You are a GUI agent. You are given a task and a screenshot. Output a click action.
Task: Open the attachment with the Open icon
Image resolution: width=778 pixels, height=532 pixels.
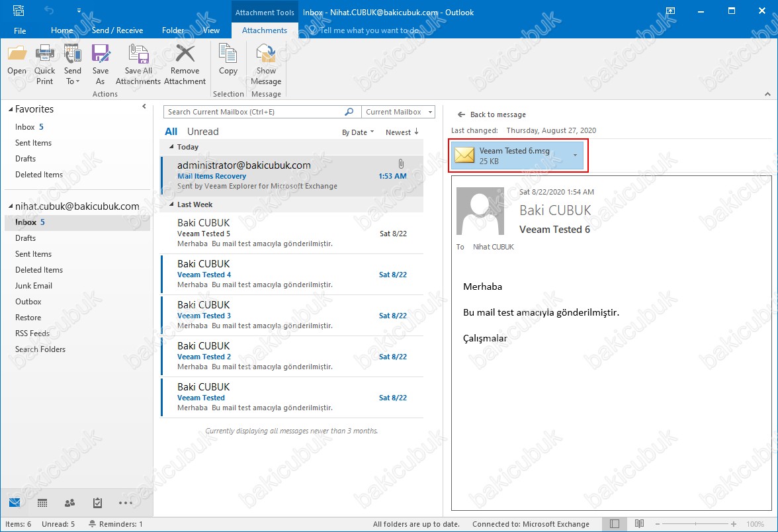(x=17, y=60)
